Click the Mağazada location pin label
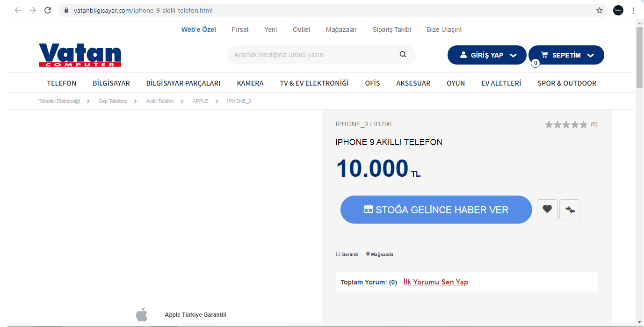This screenshot has height=327, width=644. pyautogui.click(x=380, y=254)
